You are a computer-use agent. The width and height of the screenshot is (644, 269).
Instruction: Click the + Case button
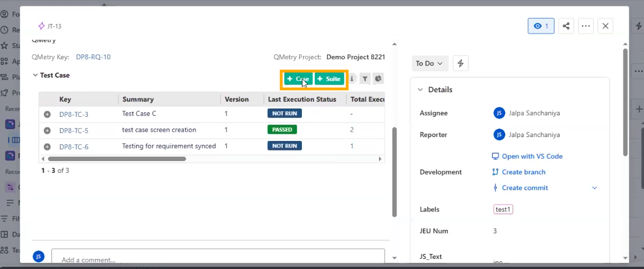pos(299,79)
